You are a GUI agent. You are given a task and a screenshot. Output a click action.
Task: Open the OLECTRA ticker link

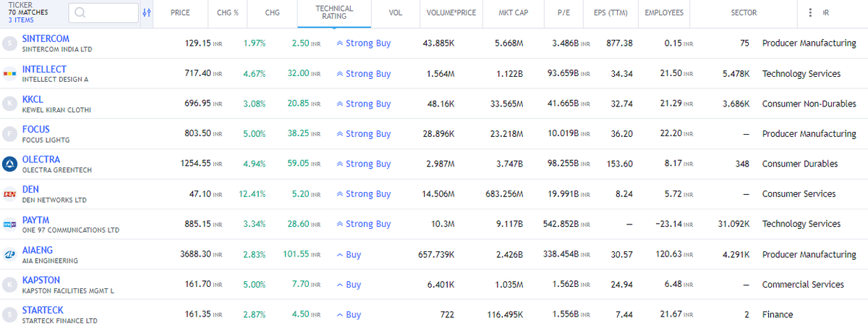click(41, 159)
